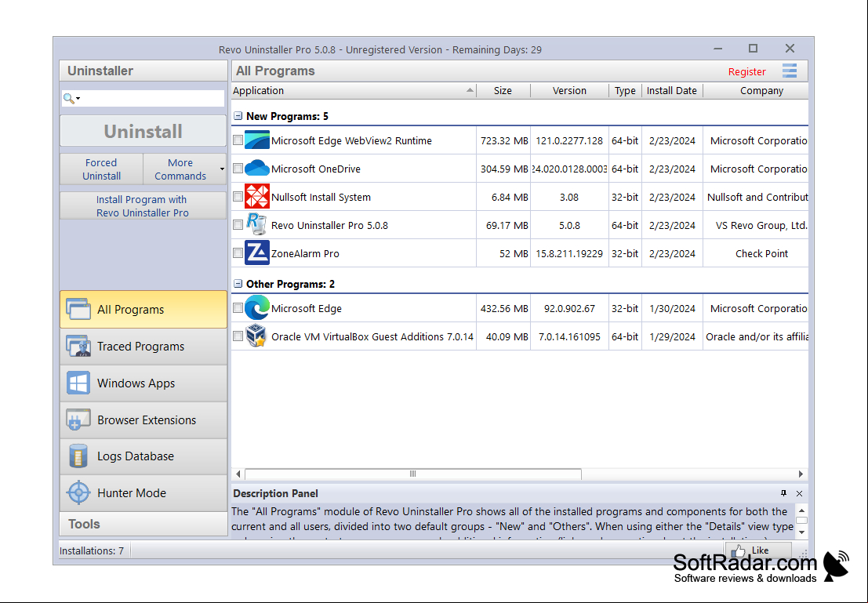This screenshot has width=868, height=603.
Task: Select the Microsoft OneDrive row name
Action: 315,169
